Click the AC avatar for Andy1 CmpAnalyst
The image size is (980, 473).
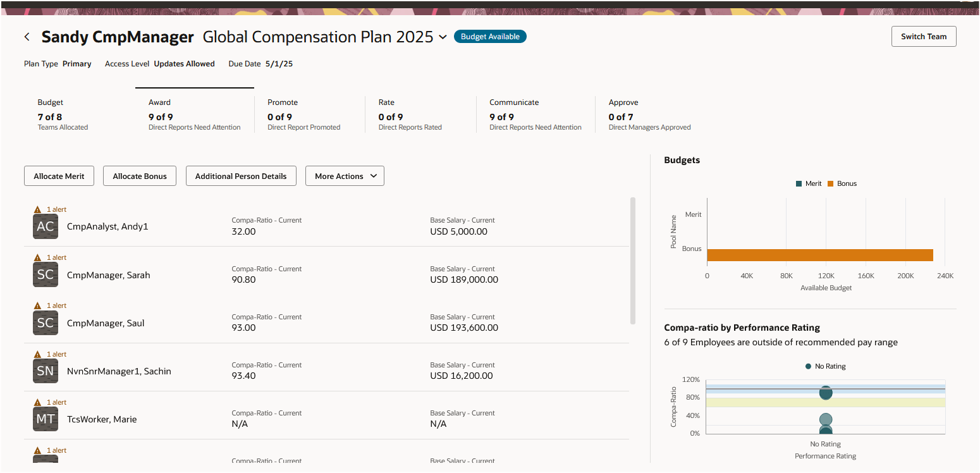click(x=46, y=226)
